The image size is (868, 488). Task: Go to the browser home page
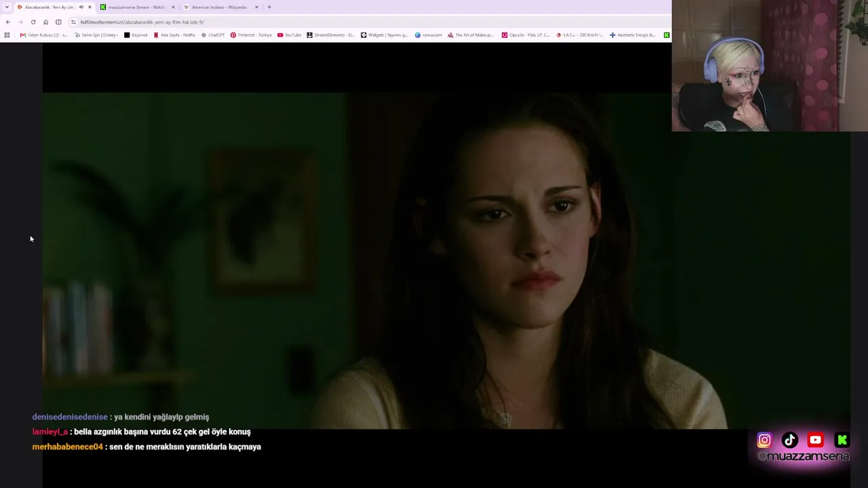click(x=45, y=22)
